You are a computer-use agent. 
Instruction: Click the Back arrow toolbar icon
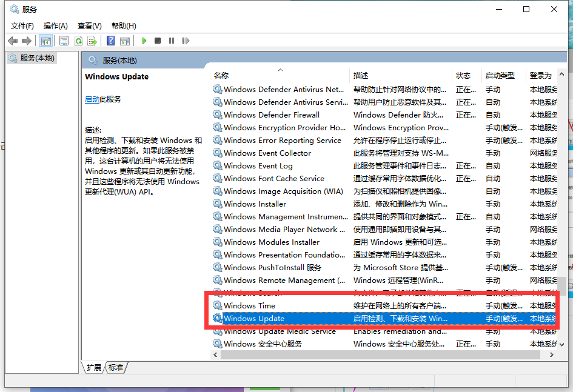pos(12,41)
